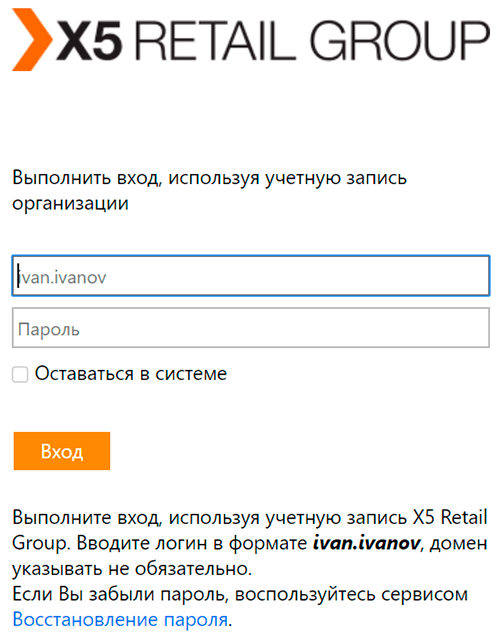Click the right end of the password field

point(481,328)
